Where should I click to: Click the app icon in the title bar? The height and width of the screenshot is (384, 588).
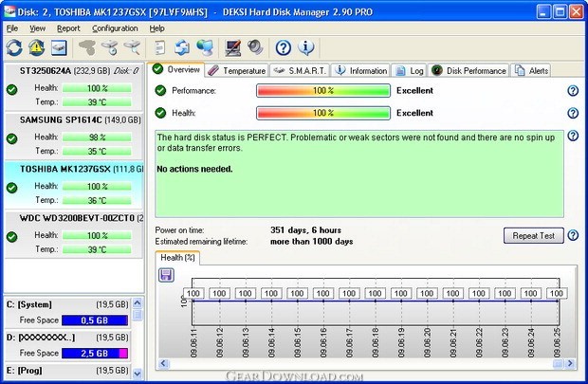click(9, 11)
